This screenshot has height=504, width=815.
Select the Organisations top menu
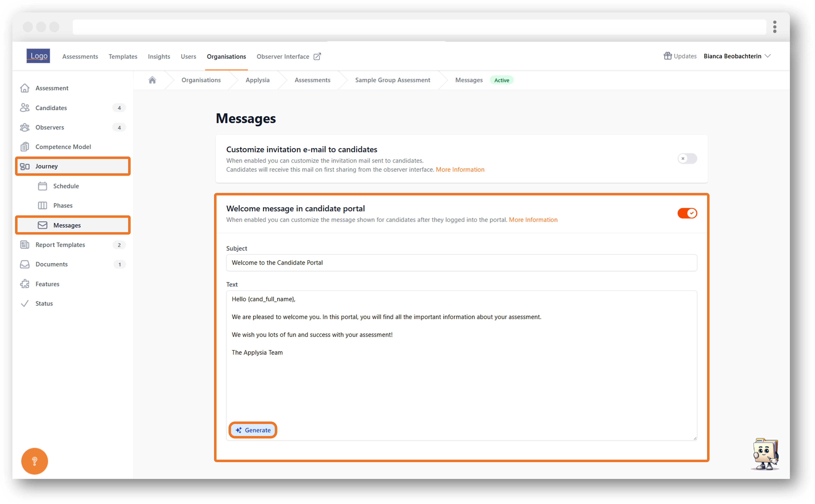coord(226,56)
